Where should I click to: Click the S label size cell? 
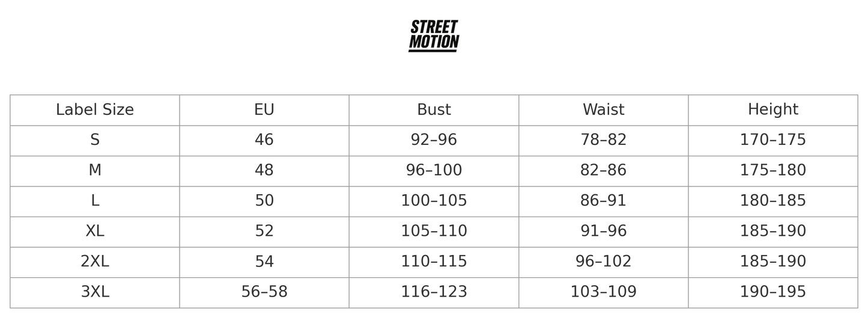pos(95,141)
